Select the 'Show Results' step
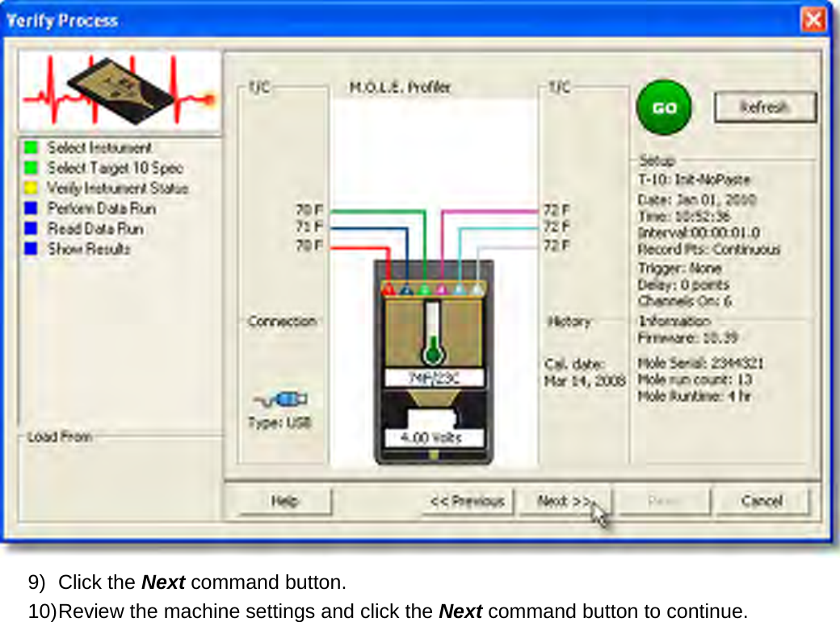The image size is (840, 622). tap(89, 249)
